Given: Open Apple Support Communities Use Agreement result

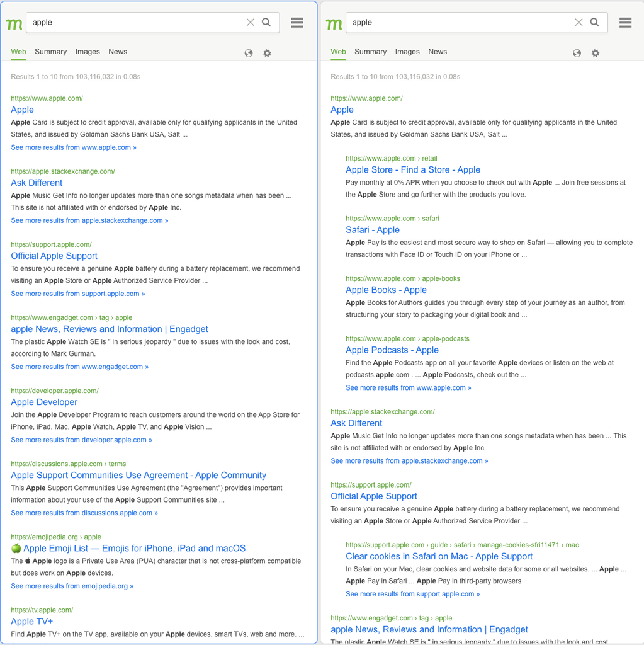Looking at the screenshot, I should click(x=138, y=476).
